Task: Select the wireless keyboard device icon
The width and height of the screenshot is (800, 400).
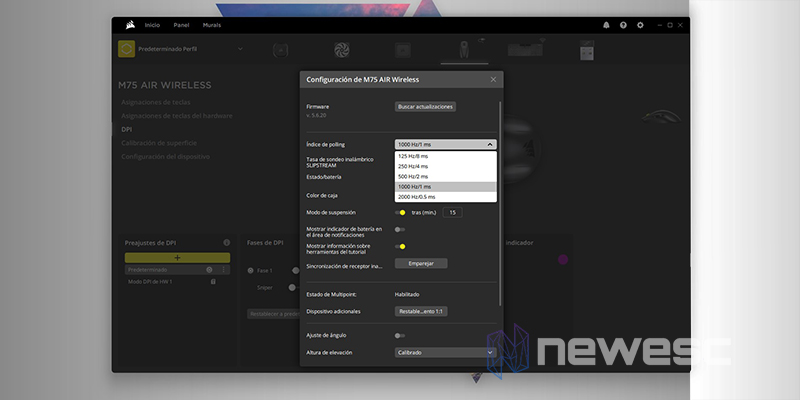Action: (525, 49)
